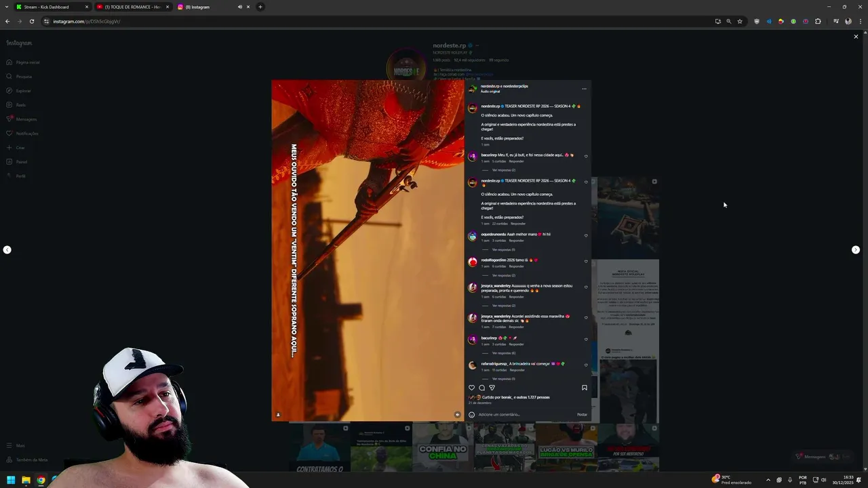
Task: Open media control icon in toolbar
Action: (836, 22)
